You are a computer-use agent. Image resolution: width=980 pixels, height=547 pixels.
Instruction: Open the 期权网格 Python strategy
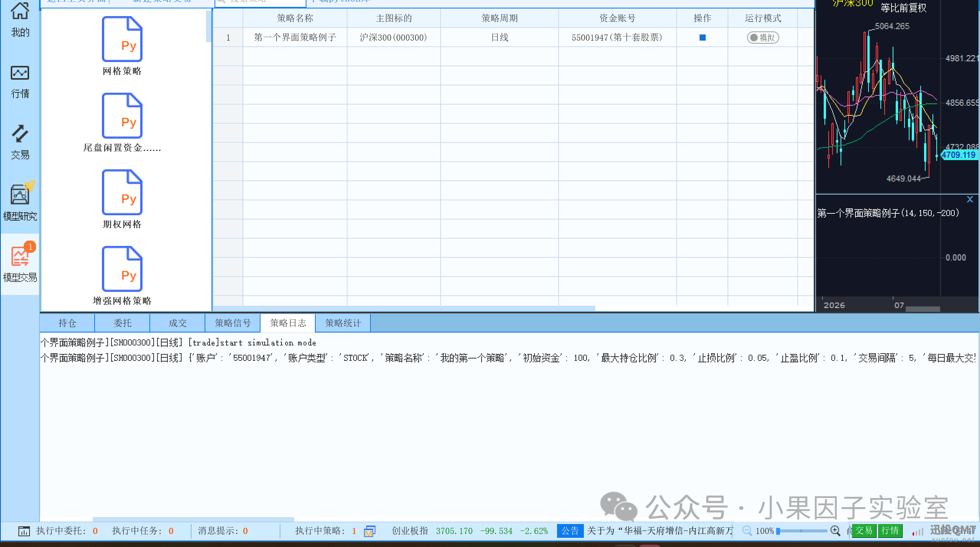[x=122, y=199]
